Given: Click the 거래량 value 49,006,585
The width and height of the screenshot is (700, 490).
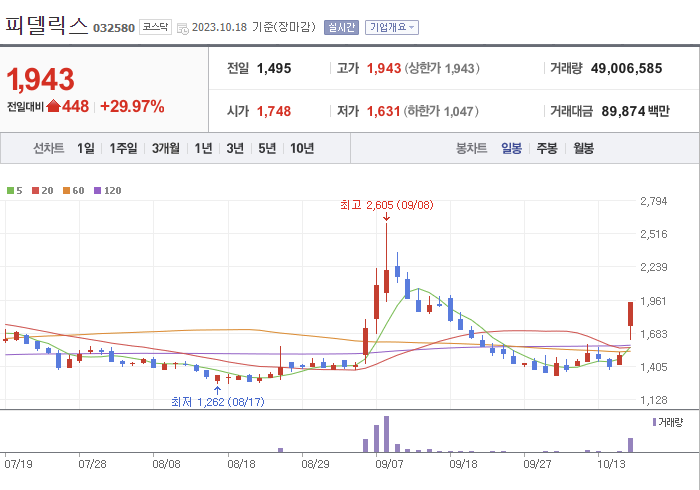Looking at the screenshot, I should [626, 68].
